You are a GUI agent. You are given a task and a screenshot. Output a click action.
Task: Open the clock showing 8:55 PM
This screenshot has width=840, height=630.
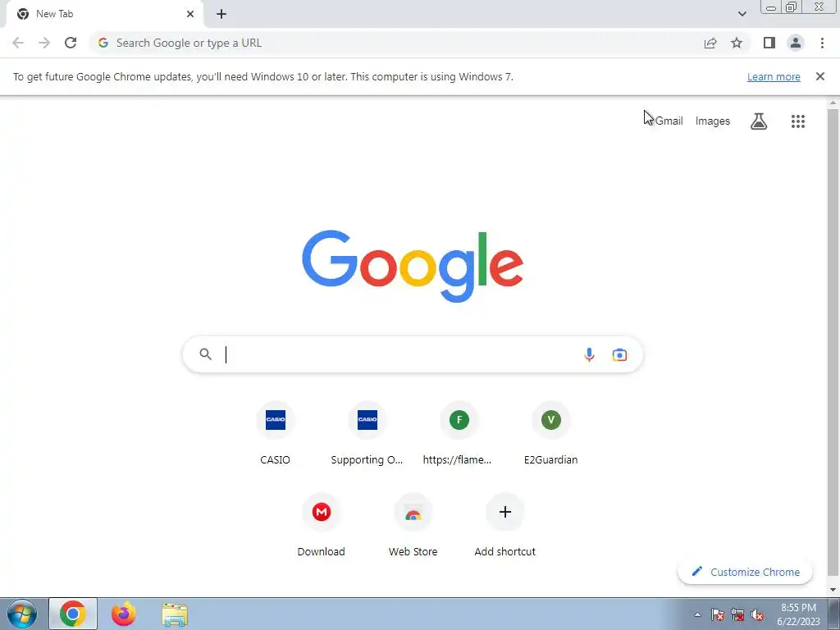[x=798, y=614]
